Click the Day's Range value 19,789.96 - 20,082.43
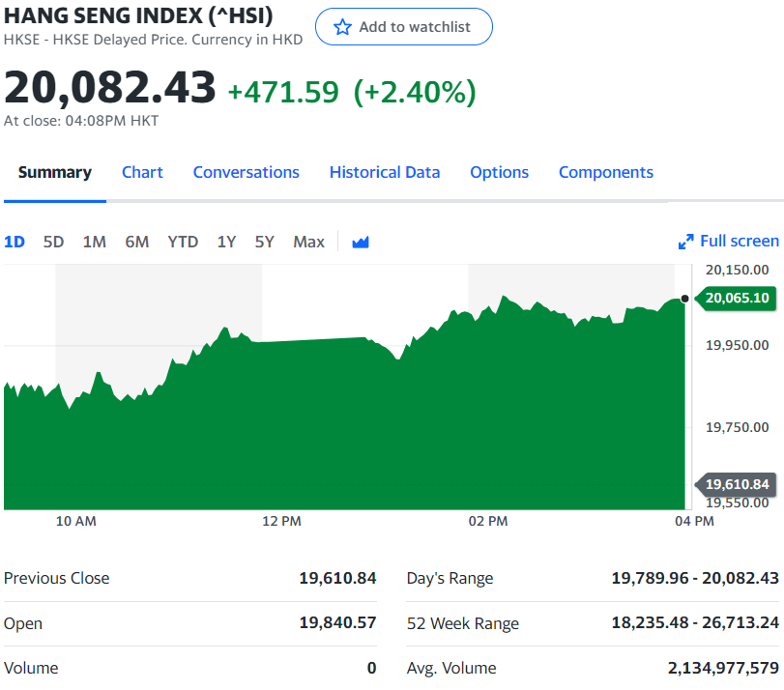 point(695,579)
